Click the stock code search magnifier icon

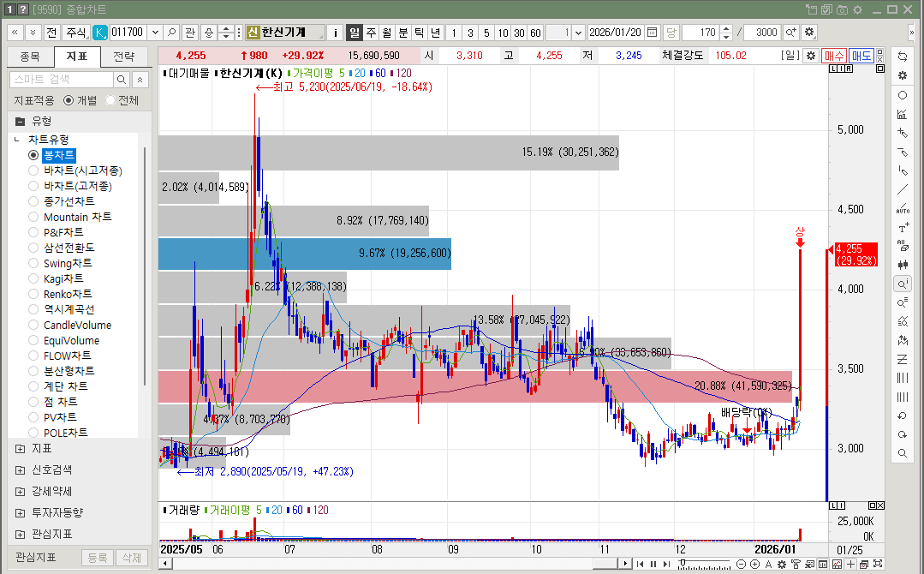(x=171, y=33)
